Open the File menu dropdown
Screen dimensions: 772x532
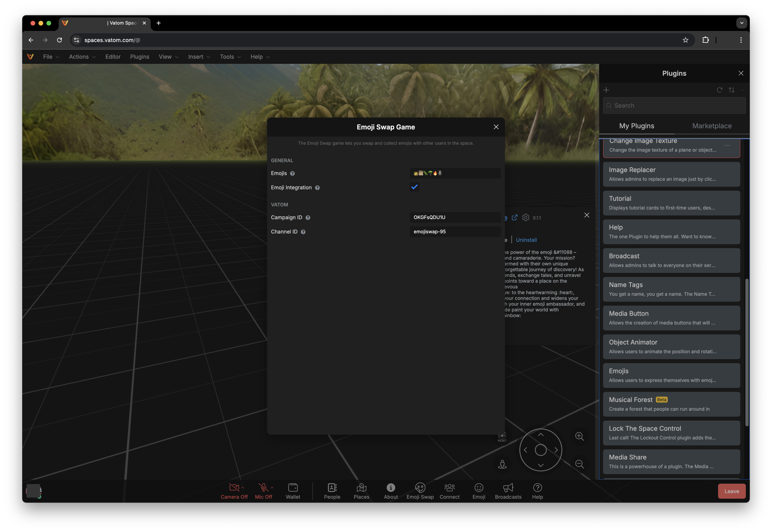click(x=51, y=57)
